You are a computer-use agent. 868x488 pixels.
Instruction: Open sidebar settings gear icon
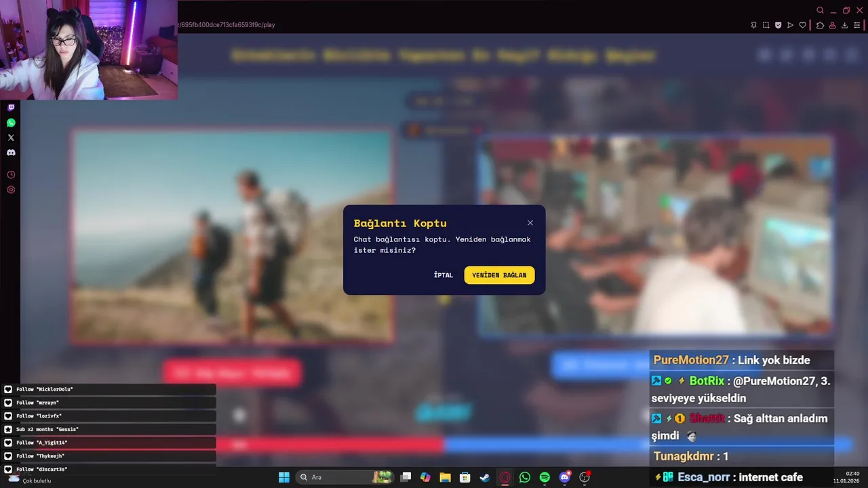click(x=11, y=190)
